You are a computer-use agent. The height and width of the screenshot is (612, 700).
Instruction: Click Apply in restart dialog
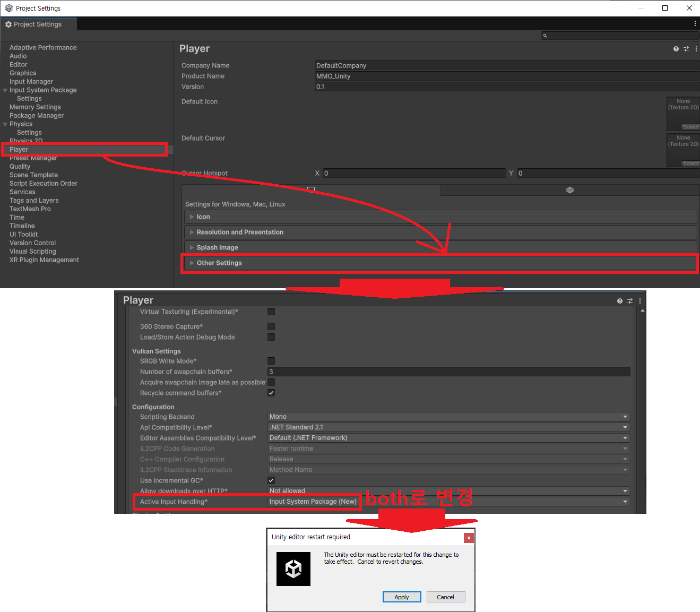(402, 597)
